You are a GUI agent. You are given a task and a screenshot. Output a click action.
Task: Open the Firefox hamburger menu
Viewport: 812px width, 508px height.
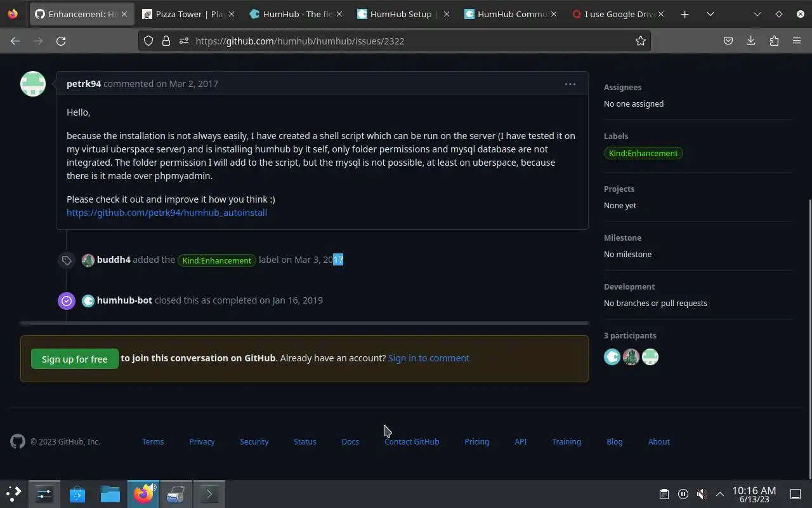click(797, 41)
